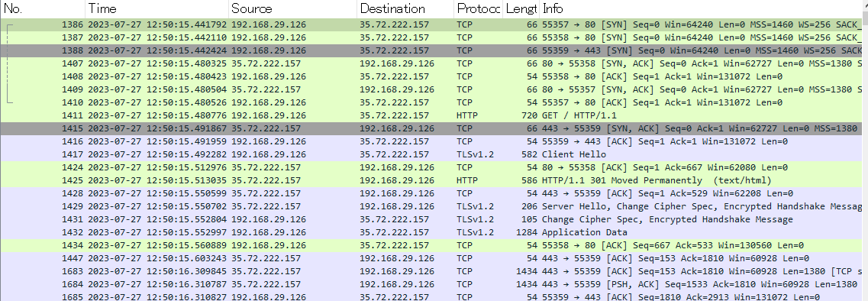Click the Destination column header
The image size is (868, 301).
[405, 8]
